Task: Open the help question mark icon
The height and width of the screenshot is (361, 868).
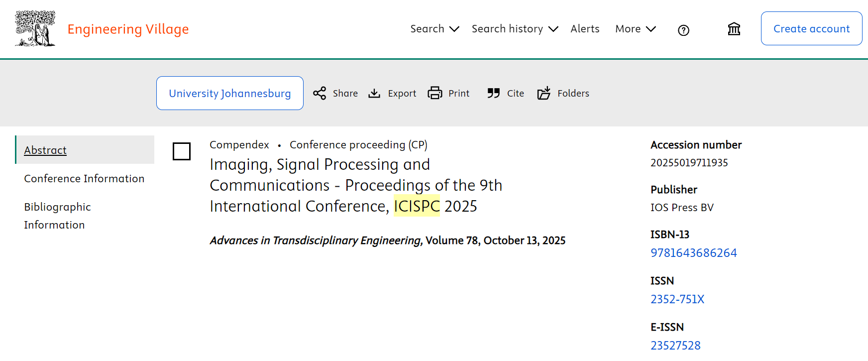Action: pyautogui.click(x=683, y=30)
